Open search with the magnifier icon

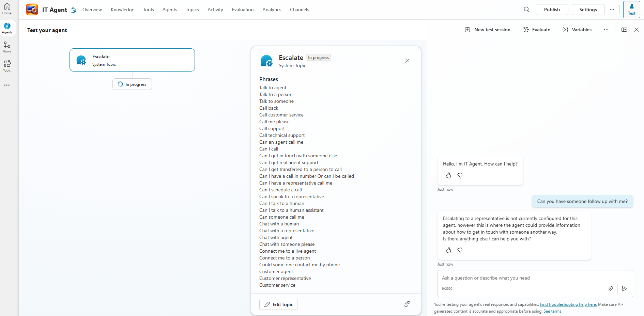click(x=526, y=10)
